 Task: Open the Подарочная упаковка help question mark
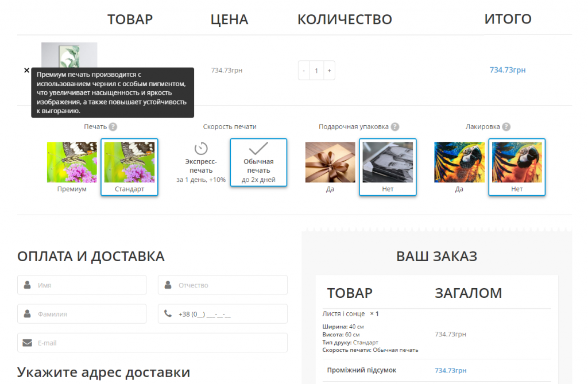point(395,127)
